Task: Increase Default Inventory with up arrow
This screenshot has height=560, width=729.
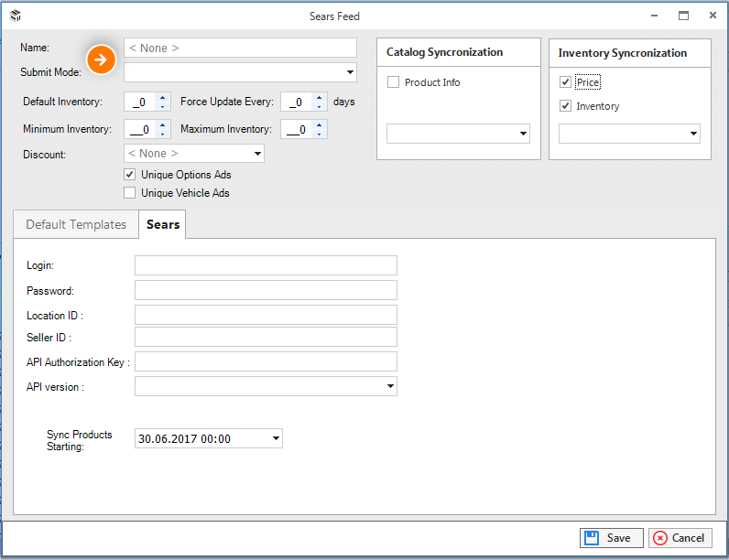Action: click(162, 98)
